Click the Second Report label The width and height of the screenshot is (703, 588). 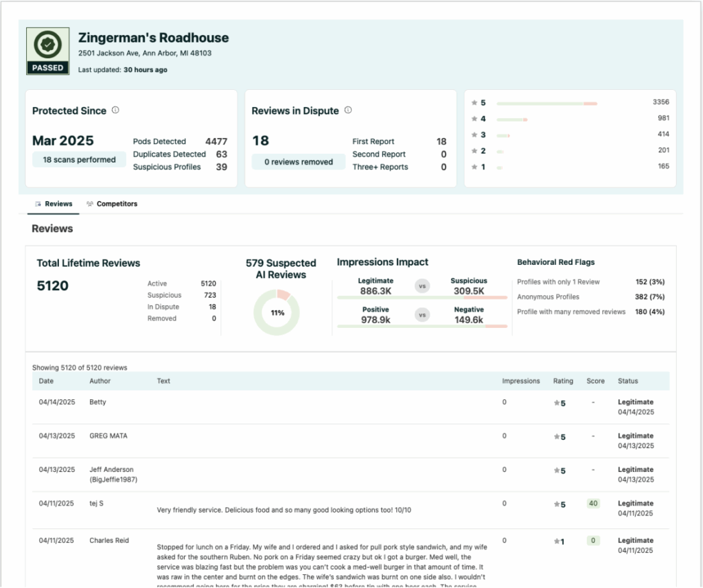[x=379, y=154]
